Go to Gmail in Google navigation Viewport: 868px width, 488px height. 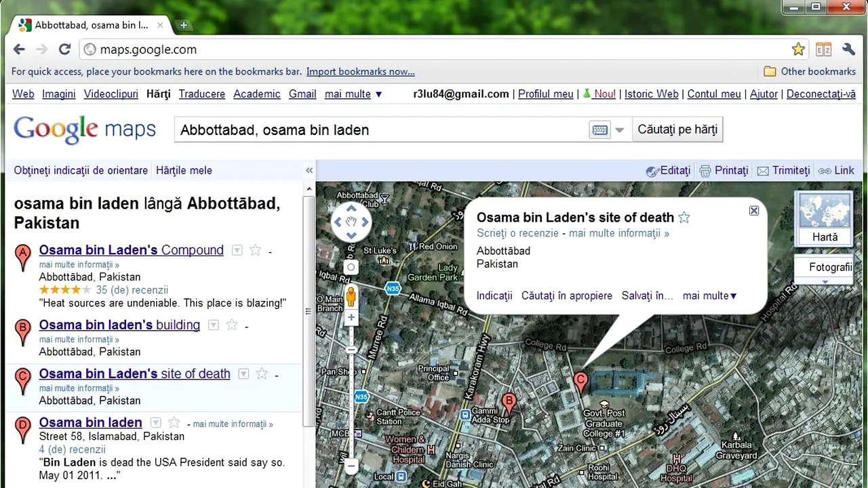click(302, 94)
